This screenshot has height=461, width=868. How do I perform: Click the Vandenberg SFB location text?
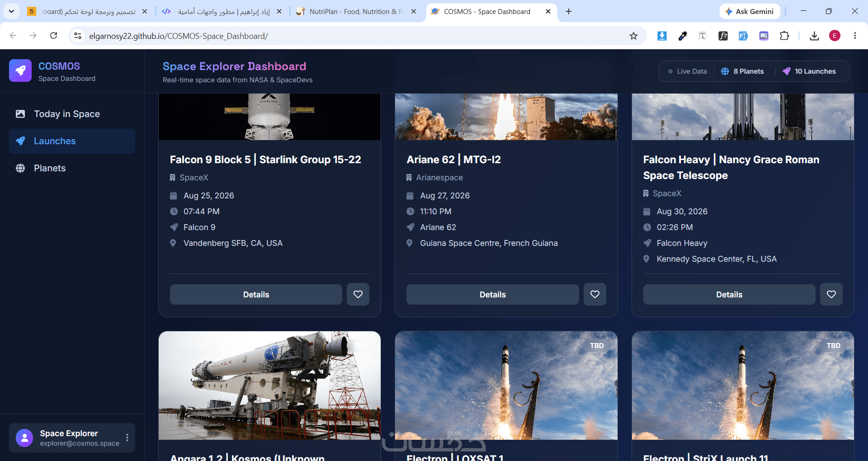[x=233, y=243]
